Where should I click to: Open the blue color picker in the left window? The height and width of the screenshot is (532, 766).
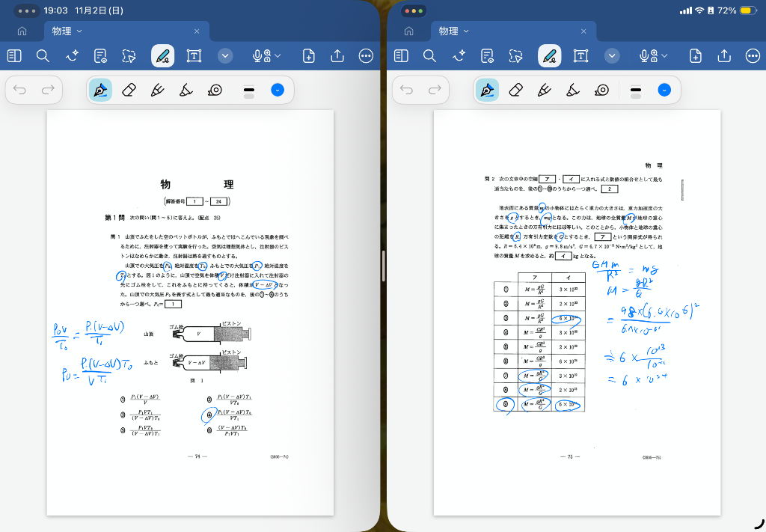pos(278,91)
